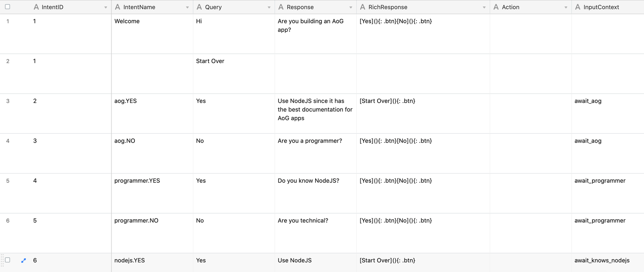The width and height of the screenshot is (644, 272).
Task: Toggle the select-all checkbox in the header
Action: point(7,7)
